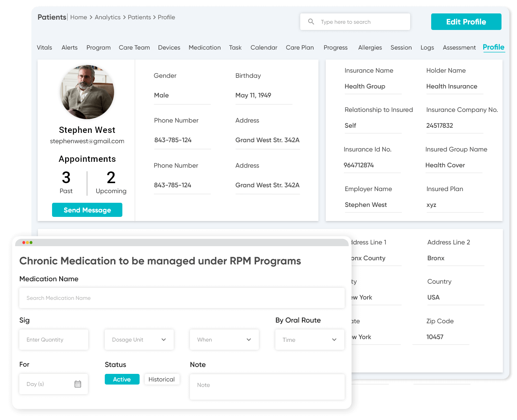Click the Edit Profile button
The image size is (517, 420).
tap(466, 21)
